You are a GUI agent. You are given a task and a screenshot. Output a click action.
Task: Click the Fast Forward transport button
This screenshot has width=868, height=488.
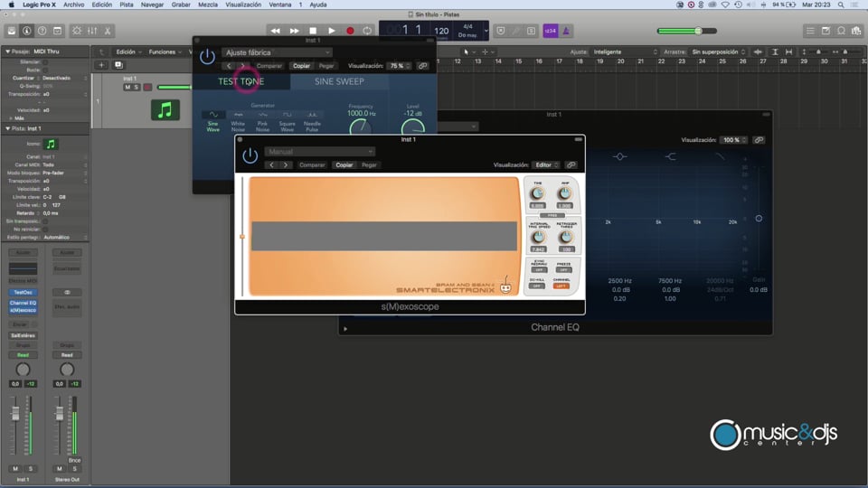294,31
